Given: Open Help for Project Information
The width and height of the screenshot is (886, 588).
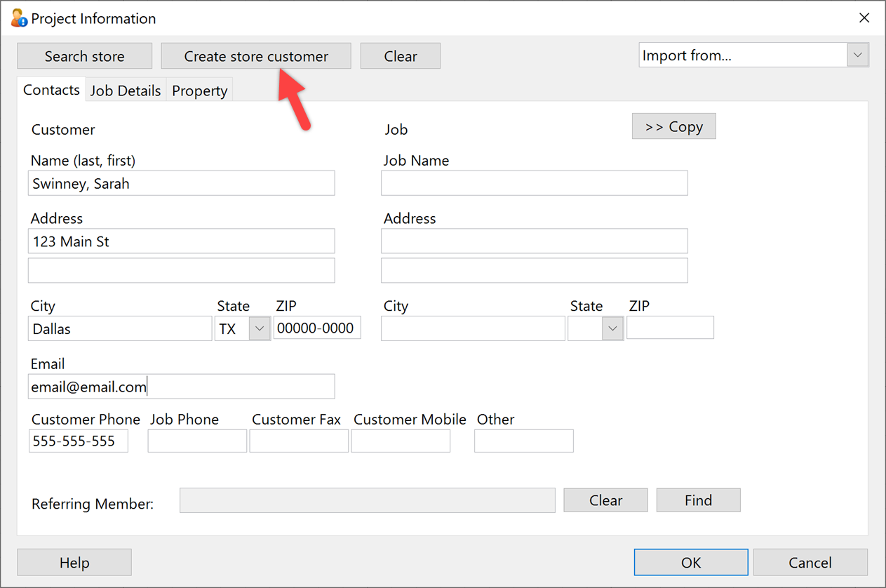Looking at the screenshot, I should tap(74, 562).
